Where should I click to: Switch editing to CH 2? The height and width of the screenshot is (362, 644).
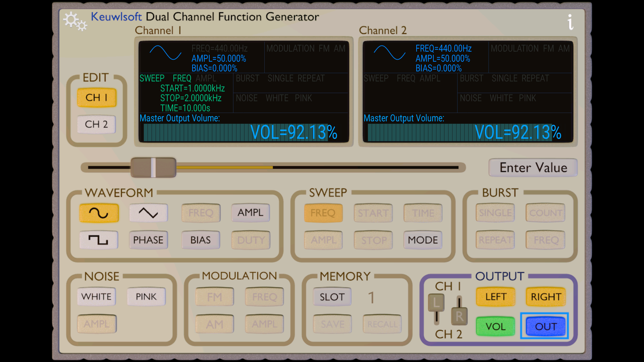click(96, 124)
